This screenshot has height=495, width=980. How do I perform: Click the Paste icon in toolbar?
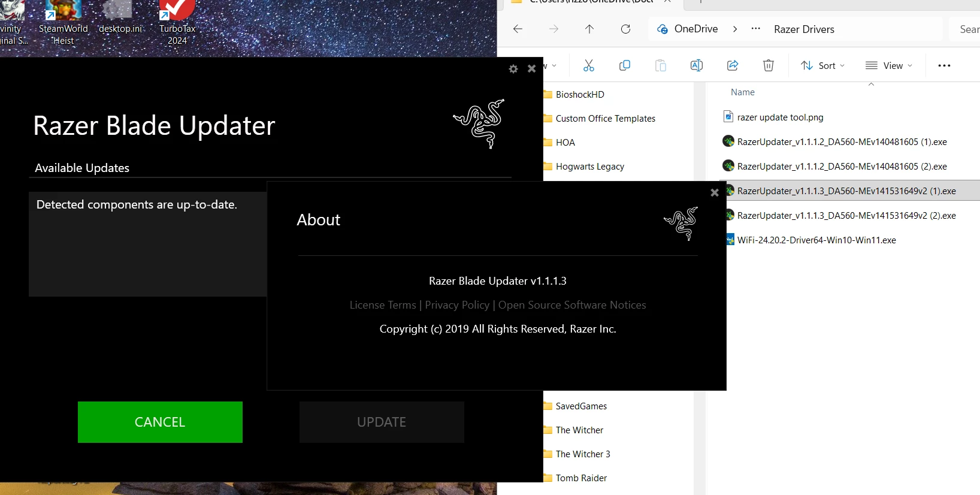click(661, 65)
